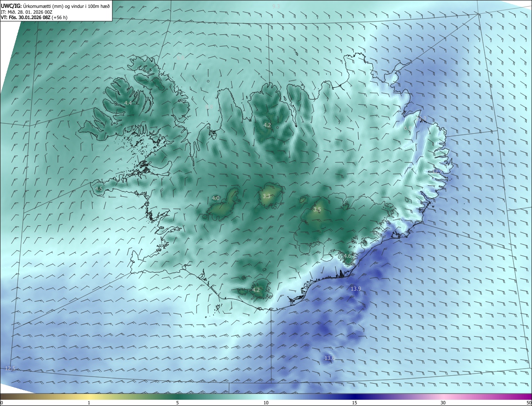The width and height of the screenshot is (532, 406).
Task: Select the 4.5 label on Snæfellsnes peninsula
Action: click(x=99, y=188)
